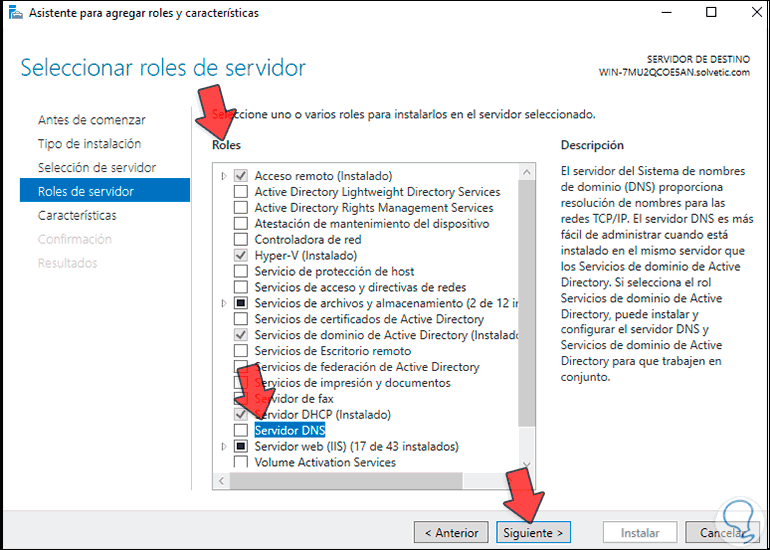The image size is (770, 550).
Task: Select the Roles de servidor step
Action: pyautogui.click(x=105, y=191)
